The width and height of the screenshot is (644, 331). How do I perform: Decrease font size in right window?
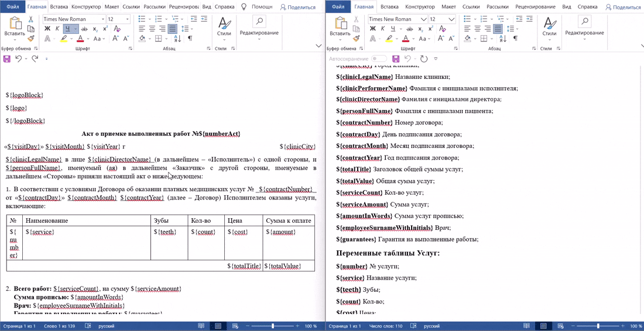tap(452, 39)
